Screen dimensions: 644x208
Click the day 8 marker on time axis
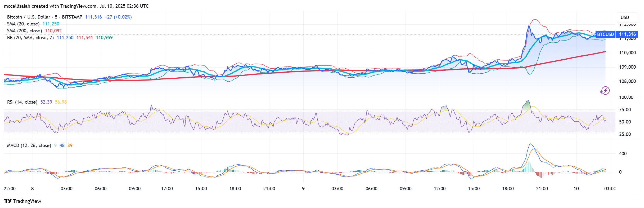(x=32, y=189)
